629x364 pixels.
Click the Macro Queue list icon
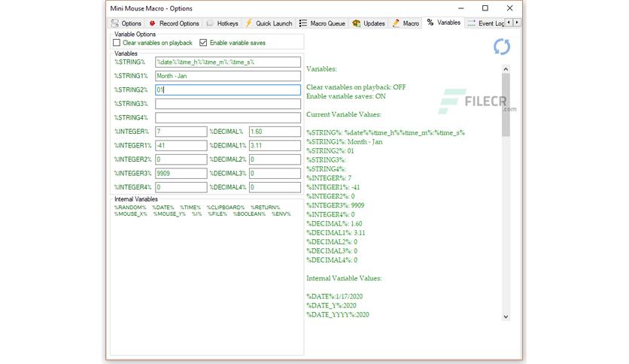[303, 23]
